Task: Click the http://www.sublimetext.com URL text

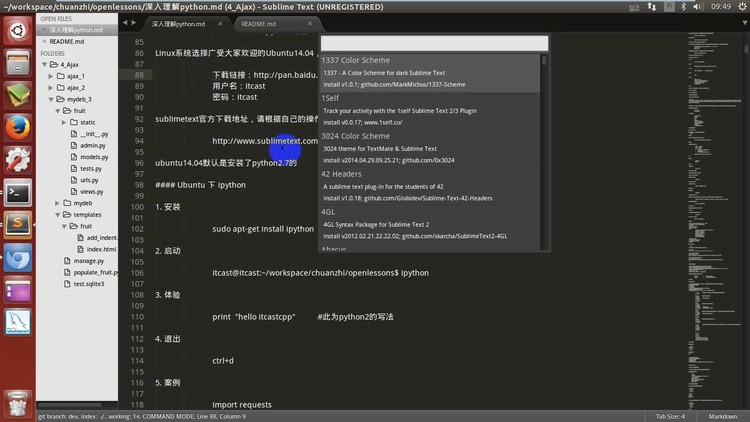Action: click(x=265, y=141)
